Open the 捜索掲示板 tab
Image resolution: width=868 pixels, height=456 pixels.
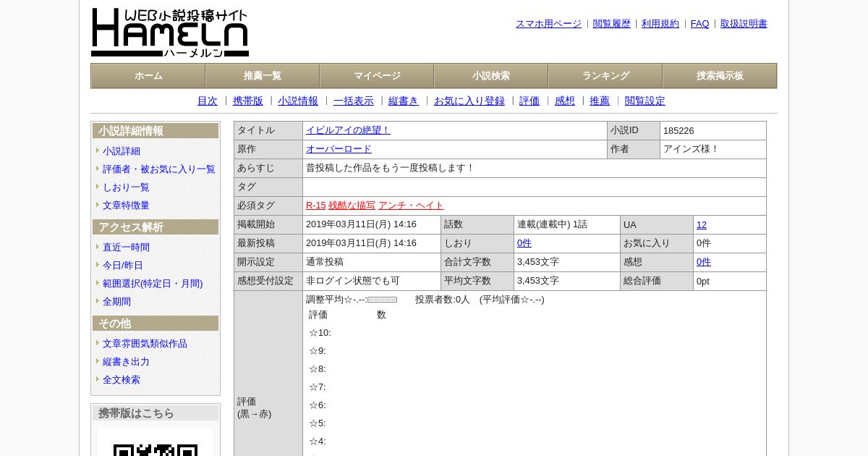pos(720,76)
